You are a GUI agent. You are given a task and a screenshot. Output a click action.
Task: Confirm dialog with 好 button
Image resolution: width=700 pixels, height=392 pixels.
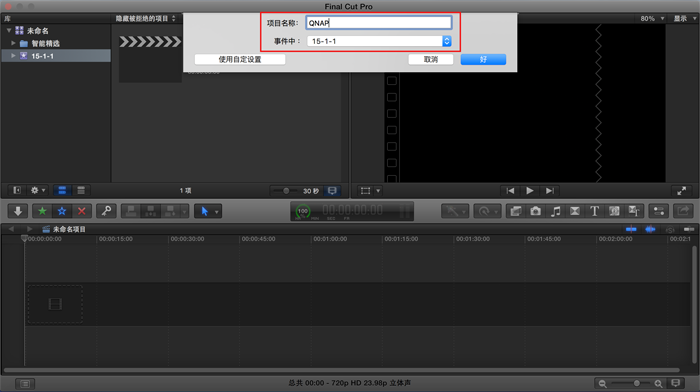pyautogui.click(x=483, y=59)
